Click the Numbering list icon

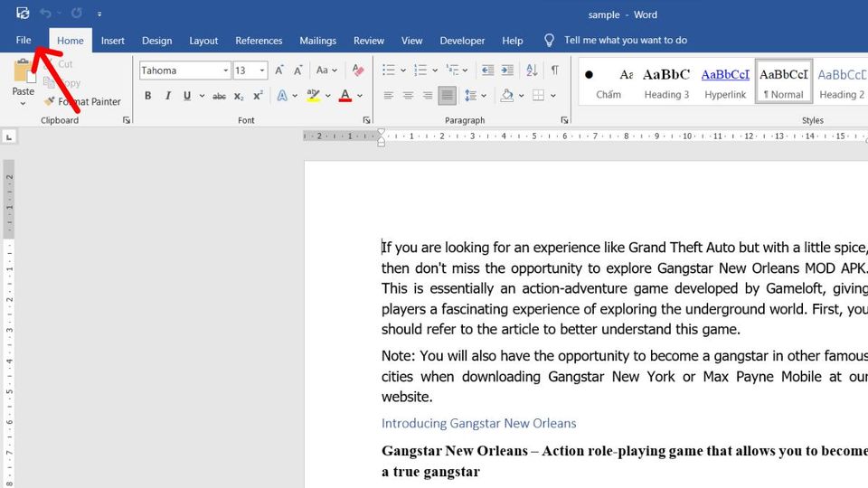tap(420, 70)
